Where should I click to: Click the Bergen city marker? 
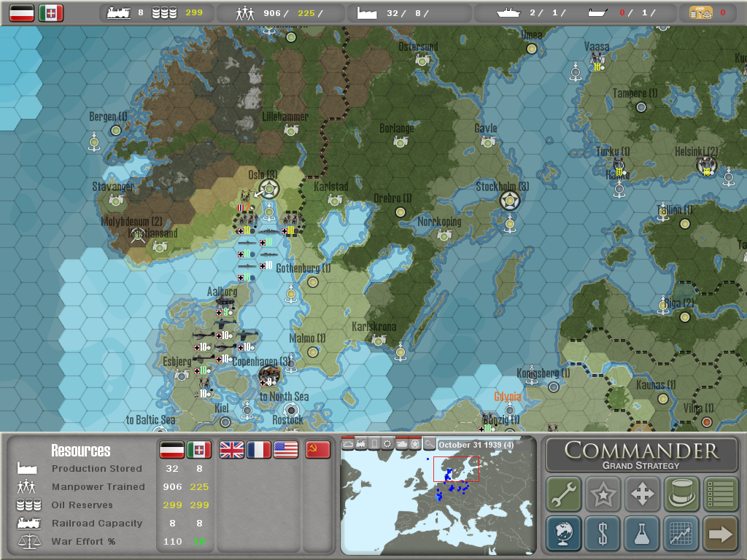tap(116, 131)
